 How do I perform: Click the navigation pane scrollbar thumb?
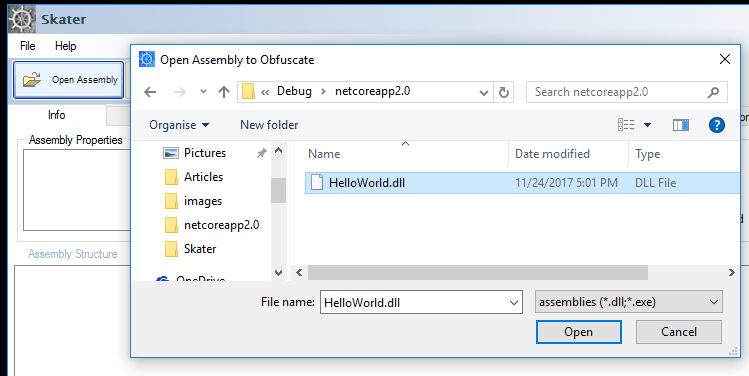[x=278, y=190]
